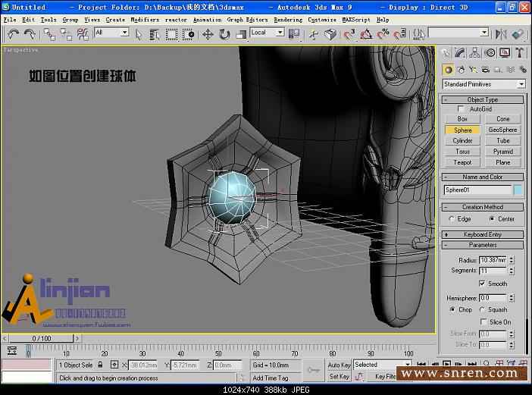The width and height of the screenshot is (532, 395).
Task: Select the Geometry category sphere icon
Action: tap(448, 70)
